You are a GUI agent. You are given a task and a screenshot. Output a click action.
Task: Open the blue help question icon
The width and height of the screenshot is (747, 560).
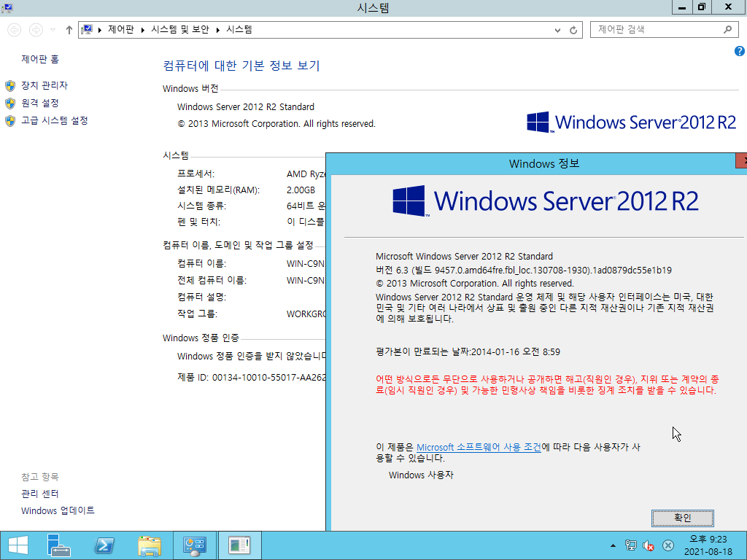[x=740, y=51]
